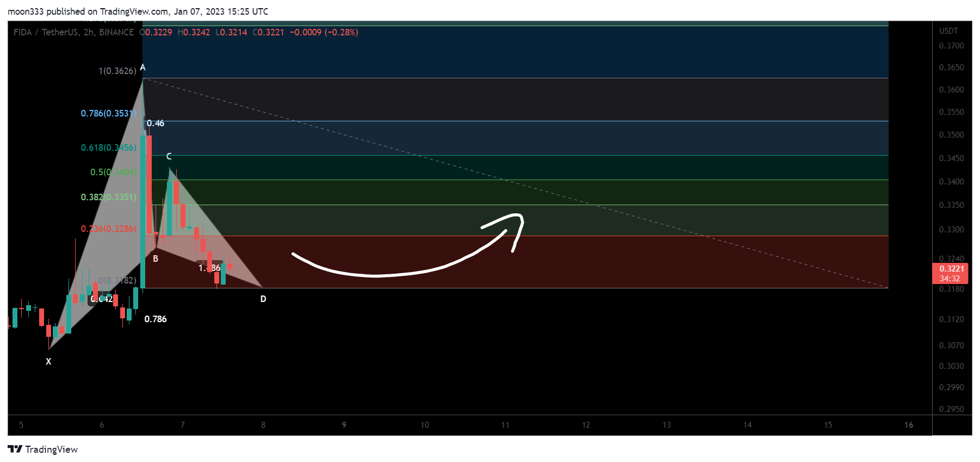Click the USDT currency label on price axis
This screenshot has height=462, width=980.
948,31
